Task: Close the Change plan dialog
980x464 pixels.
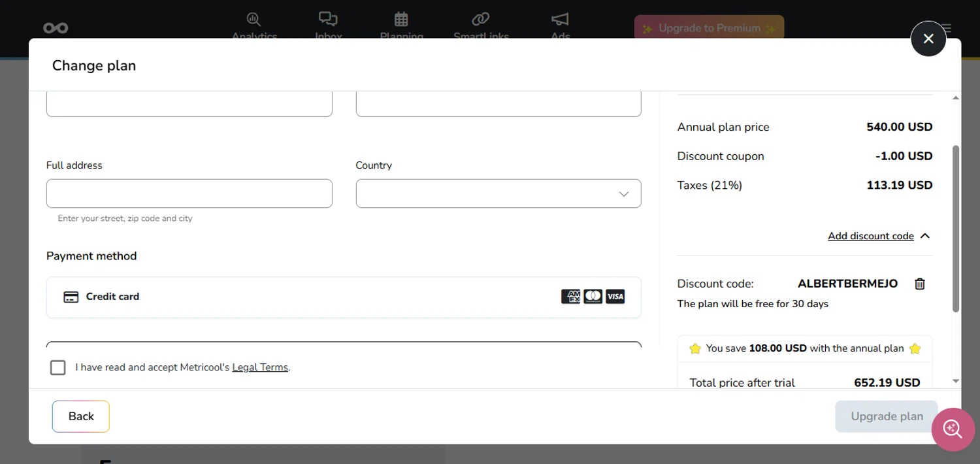Action: click(928, 39)
